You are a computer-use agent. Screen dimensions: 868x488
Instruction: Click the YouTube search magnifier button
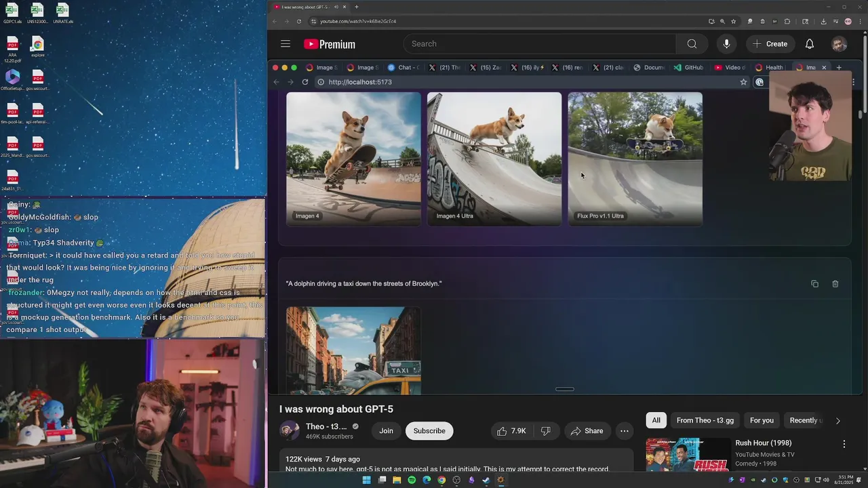point(692,44)
